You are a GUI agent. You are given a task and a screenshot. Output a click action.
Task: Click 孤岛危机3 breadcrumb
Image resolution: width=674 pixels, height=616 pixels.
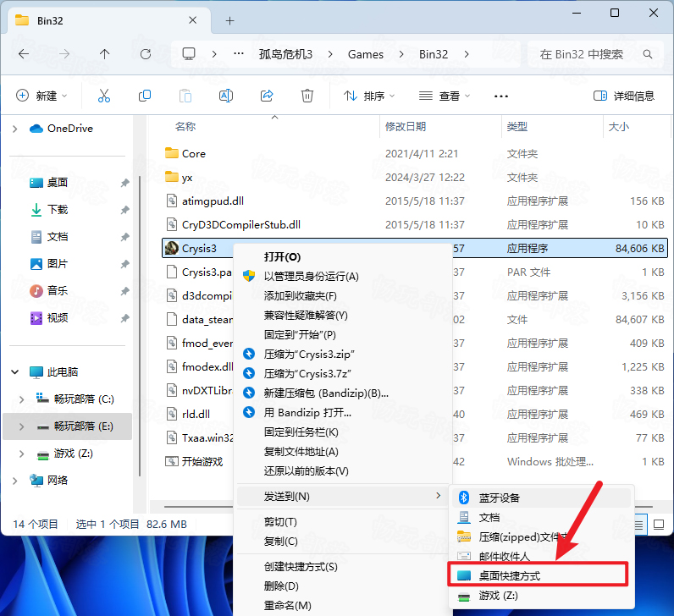(286, 54)
